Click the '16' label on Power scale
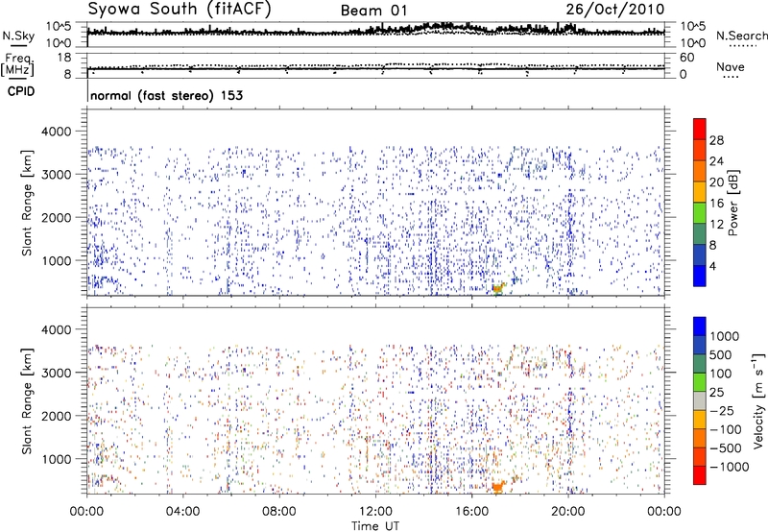Viewport: 768px width, 532px height. click(x=716, y=204)
